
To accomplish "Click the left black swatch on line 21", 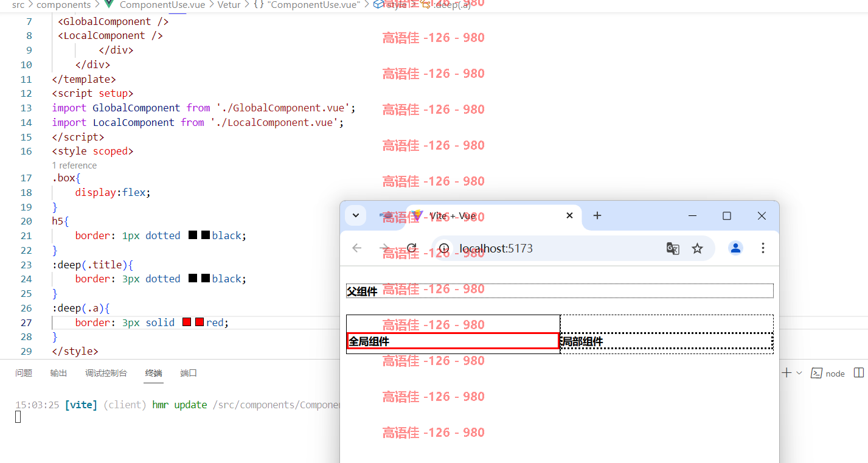I will pyautogui.click(x=193, y=235).
